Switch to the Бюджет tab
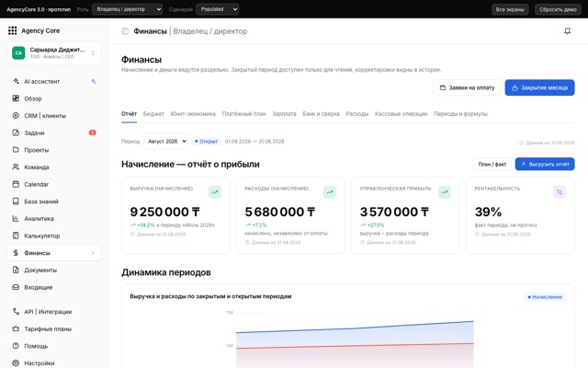The width and height of the screenshot is (588, 368). click(153, 114)
